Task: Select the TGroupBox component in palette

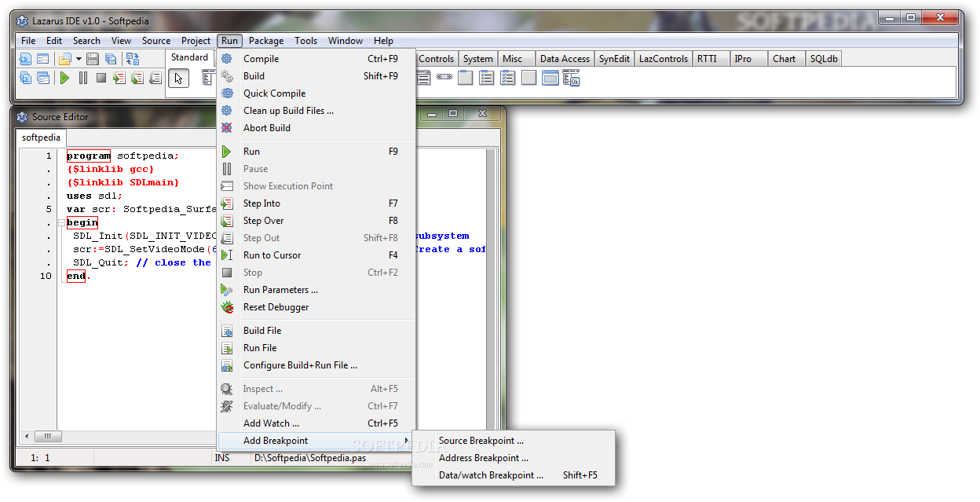Action: pyautogui.click(x=466, y=78)
